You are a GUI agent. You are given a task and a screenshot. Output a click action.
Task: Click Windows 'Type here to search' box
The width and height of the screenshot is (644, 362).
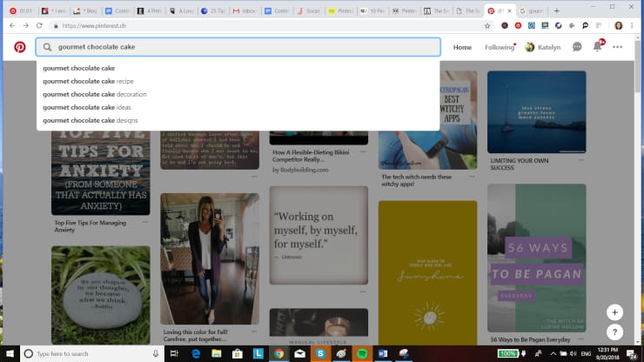pos(92,353)
